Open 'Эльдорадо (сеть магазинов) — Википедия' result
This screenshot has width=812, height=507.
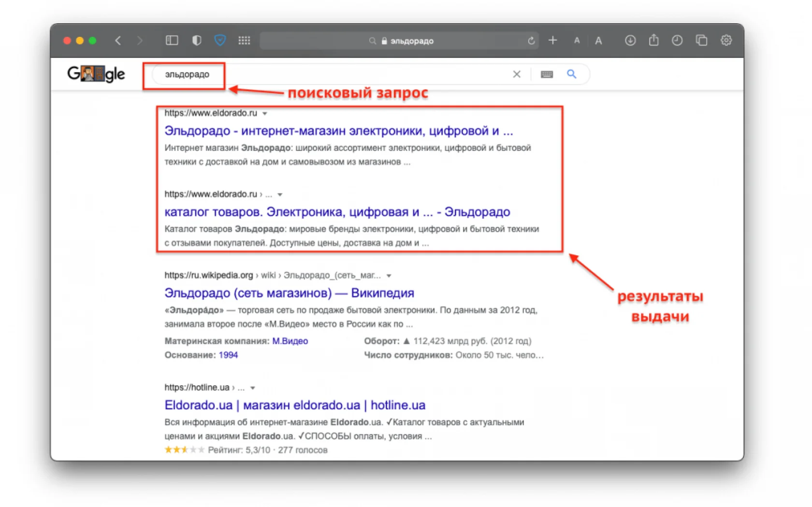[289, 293]
